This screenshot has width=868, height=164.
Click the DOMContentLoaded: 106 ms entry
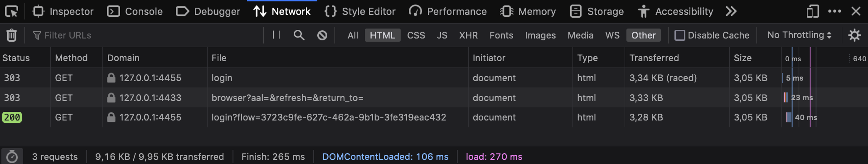385,156
